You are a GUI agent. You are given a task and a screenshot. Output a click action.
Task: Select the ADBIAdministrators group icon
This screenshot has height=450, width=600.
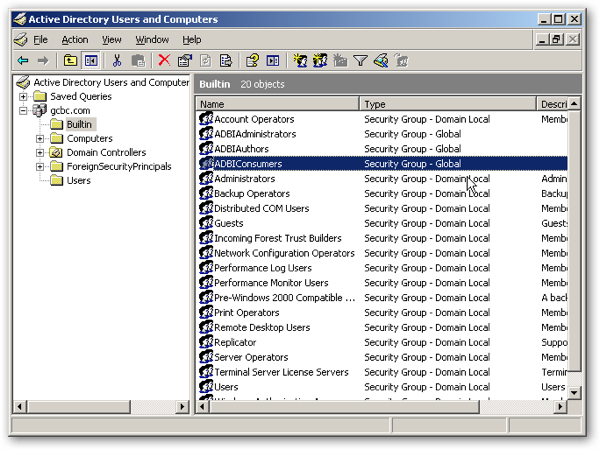pyautogui.click(x=206, y=134)
